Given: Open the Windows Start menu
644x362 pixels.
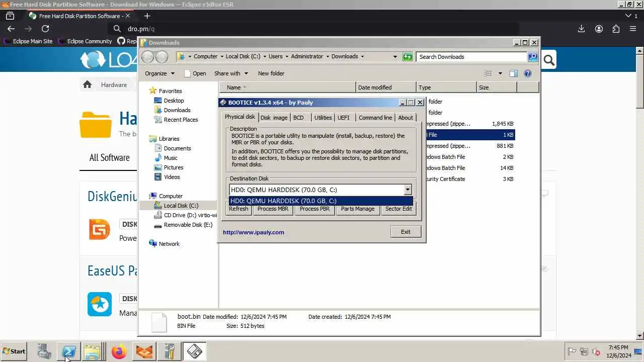Looking at the screenshot, I should (14, 351).
